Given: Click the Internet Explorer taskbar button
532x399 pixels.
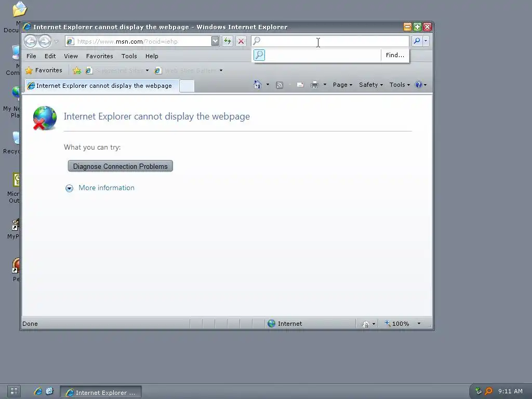Looking at the screenshot, I should pyautogui.click(x=101, y=393).
